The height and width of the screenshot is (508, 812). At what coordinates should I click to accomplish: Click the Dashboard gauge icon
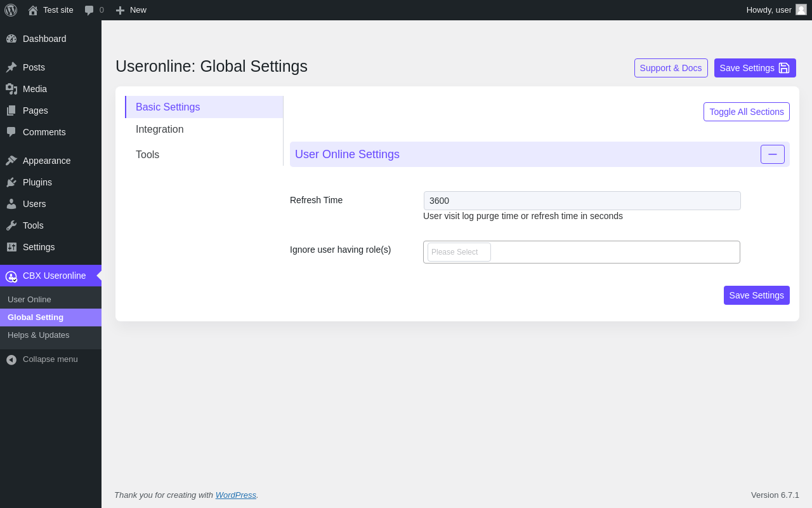pos(11,39)
